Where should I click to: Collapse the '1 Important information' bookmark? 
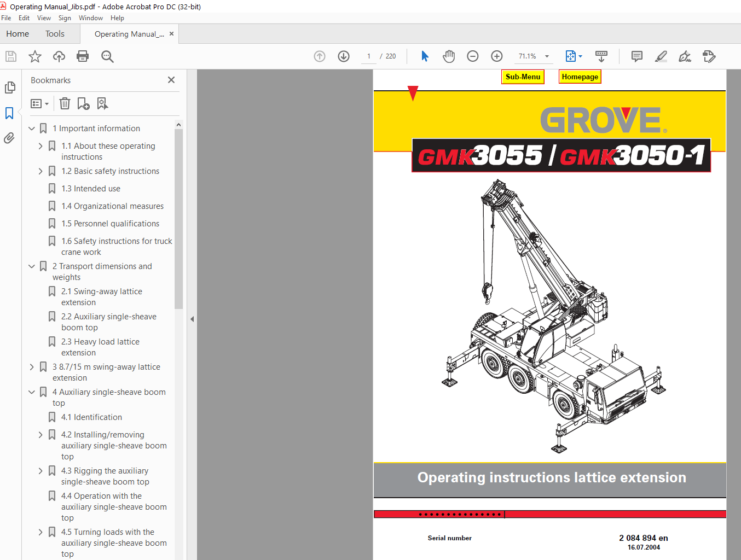click(32, 129)
